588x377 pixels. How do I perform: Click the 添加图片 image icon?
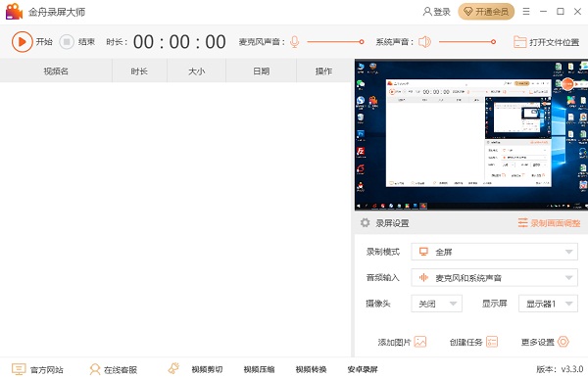(420, 342)
